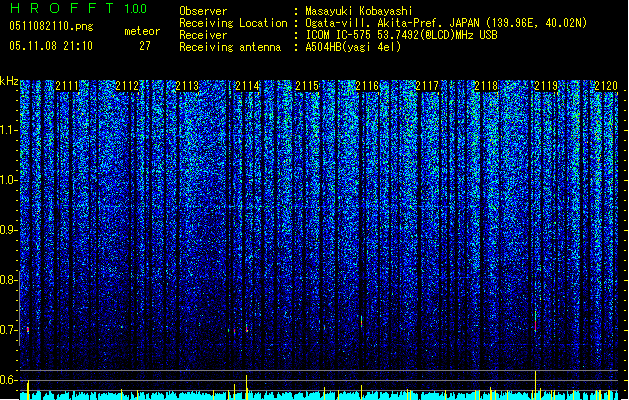Click the Ogata-vill. Akita-Pref. JAPAN location text
Viewport: 629px width, 400px height.
[x=446, y=23]
